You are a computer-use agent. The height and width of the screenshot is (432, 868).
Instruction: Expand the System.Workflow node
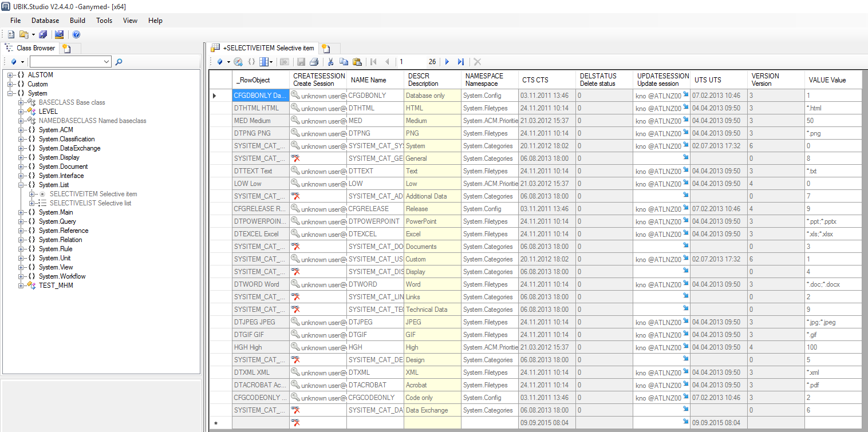click(21, 276)
